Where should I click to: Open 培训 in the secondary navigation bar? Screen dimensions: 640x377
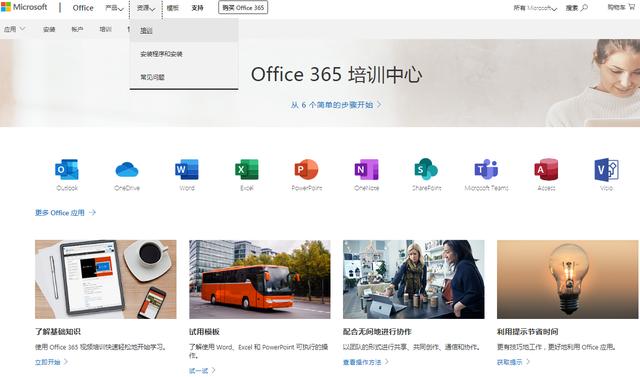[x=105, y=29]
